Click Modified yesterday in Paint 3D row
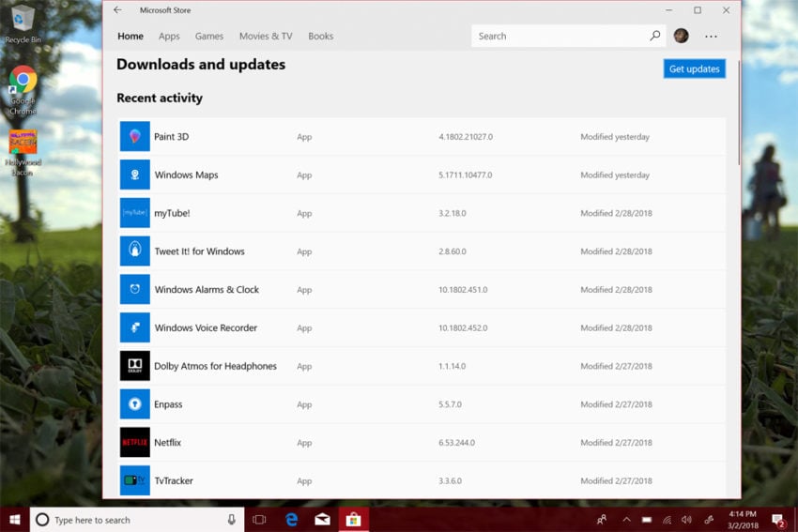 615,137
